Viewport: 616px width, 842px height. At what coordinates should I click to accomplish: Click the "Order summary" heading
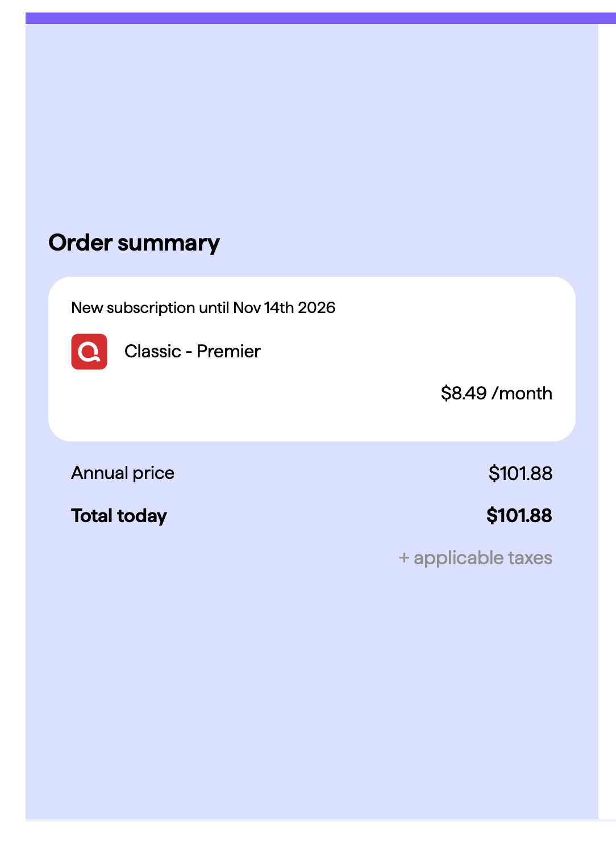coord(134,243)
